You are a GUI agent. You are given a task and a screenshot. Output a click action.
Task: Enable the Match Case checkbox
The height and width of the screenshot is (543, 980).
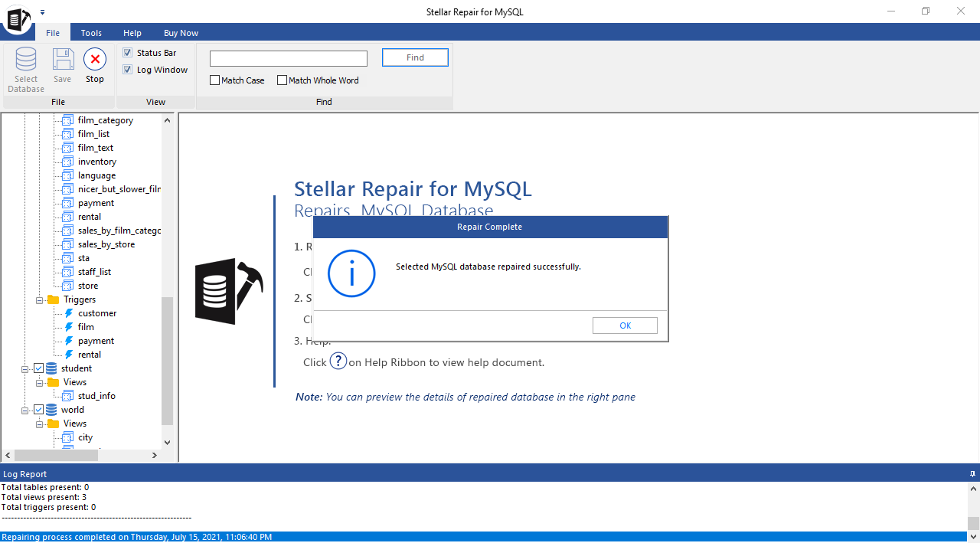point(214,80)
